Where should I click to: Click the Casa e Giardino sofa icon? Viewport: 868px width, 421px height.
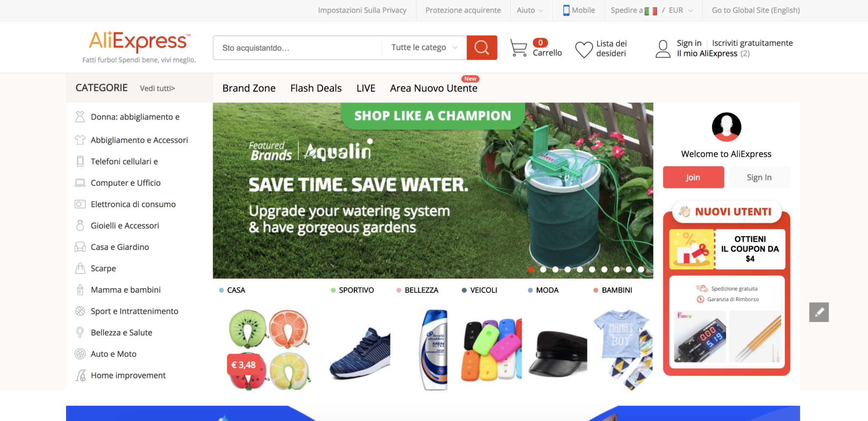click(80, 247)
